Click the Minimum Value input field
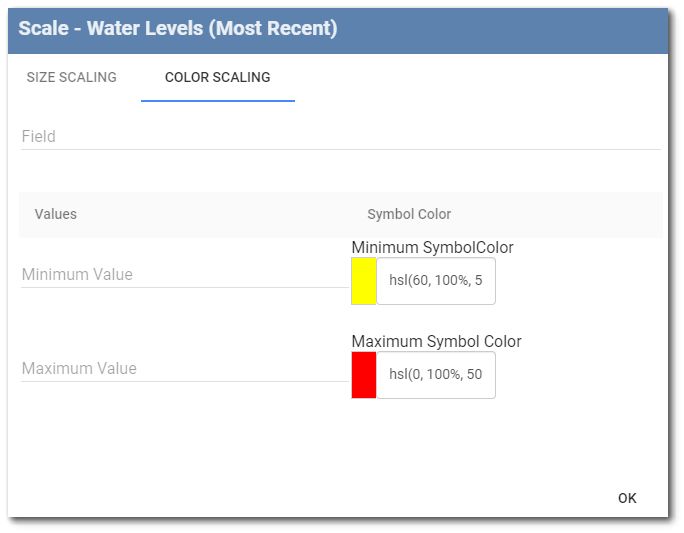 tap(184, 274)
